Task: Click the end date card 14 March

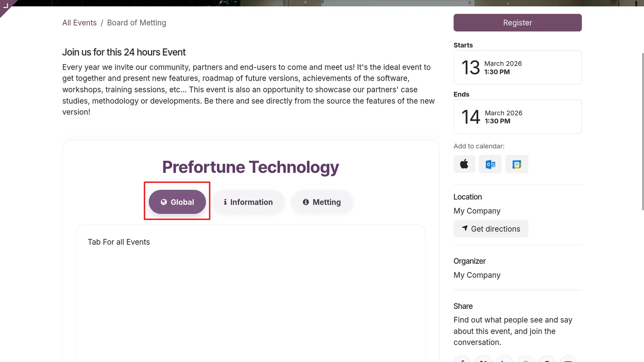Action: click(518, 117)
